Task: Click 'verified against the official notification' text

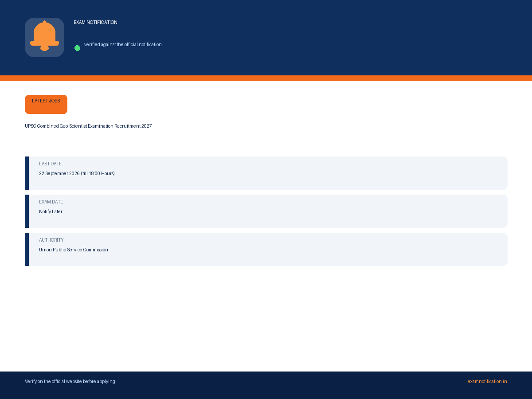Action: tap(123, 44)
